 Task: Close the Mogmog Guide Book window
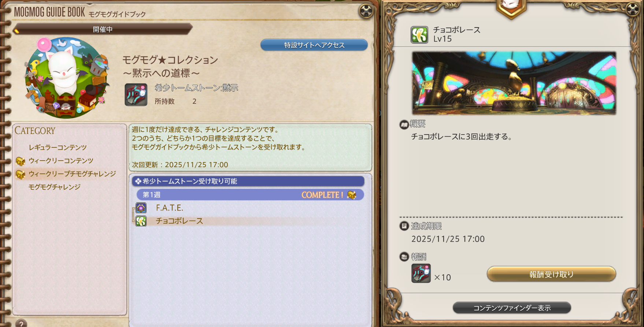click(366, 11)
